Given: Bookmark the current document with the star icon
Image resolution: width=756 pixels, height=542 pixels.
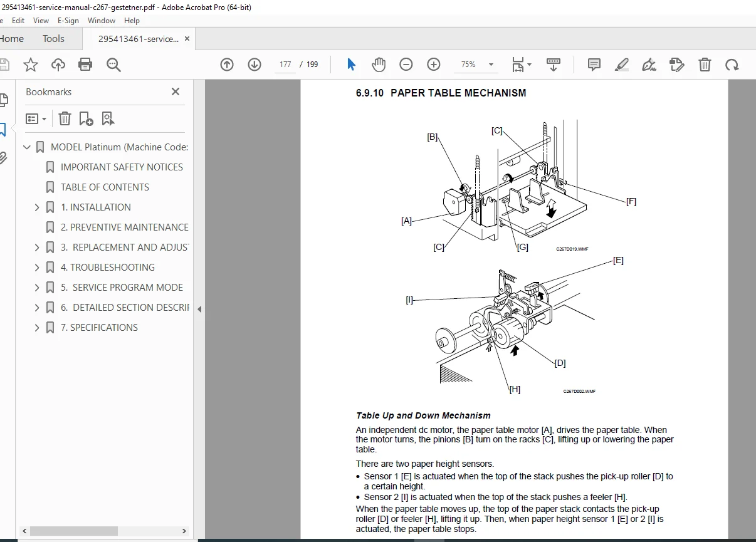Looking at the screenshot, I should (x=30, y=65).
